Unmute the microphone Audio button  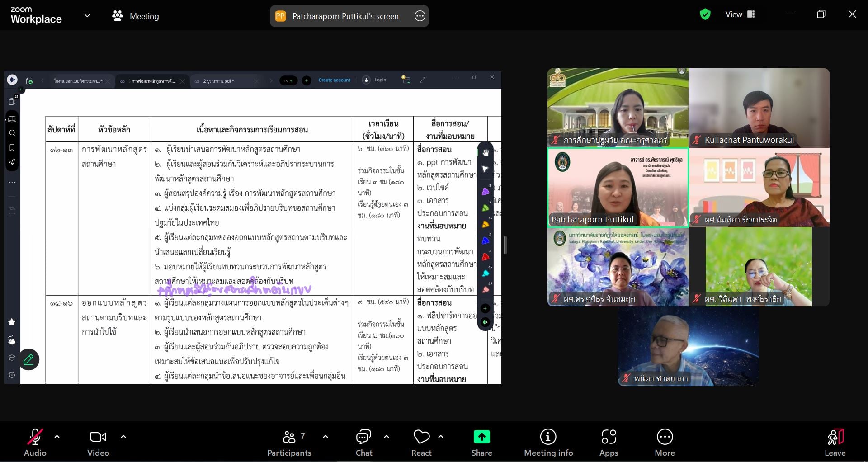click(x=35, y=443)
